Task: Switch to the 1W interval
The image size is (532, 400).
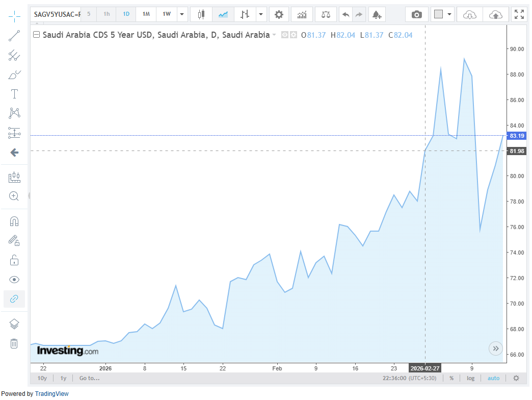Action: [167, 14]
